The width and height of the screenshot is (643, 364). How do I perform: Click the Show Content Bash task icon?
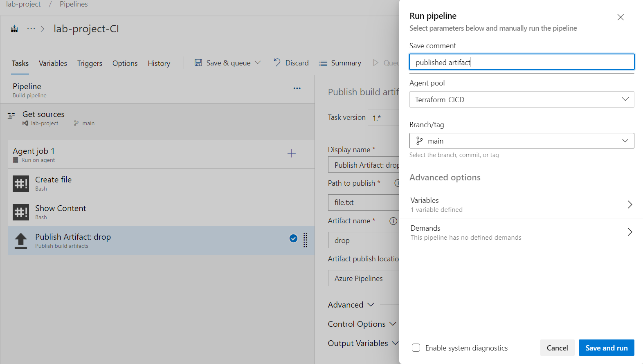(x=21, y=212)
